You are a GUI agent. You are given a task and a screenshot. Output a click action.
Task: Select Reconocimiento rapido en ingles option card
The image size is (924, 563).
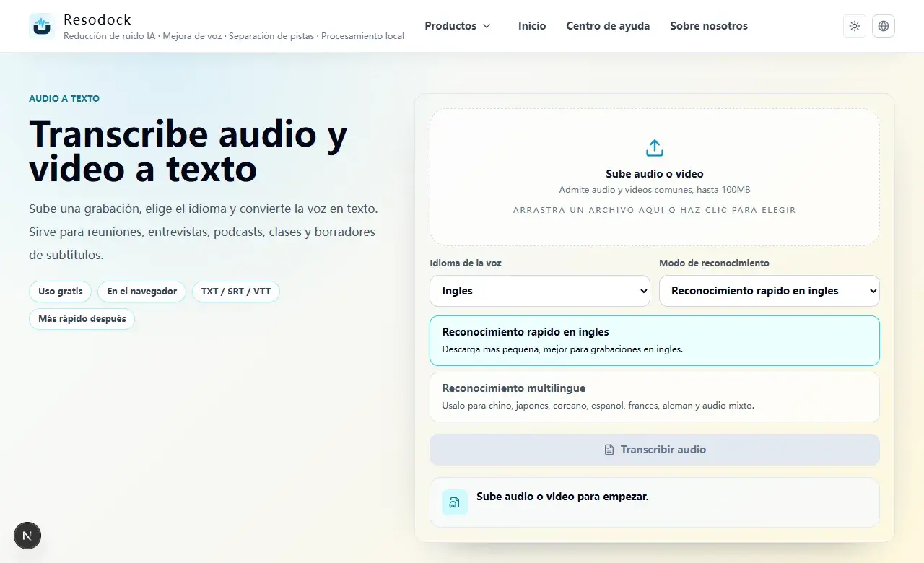tap(655, 341)
